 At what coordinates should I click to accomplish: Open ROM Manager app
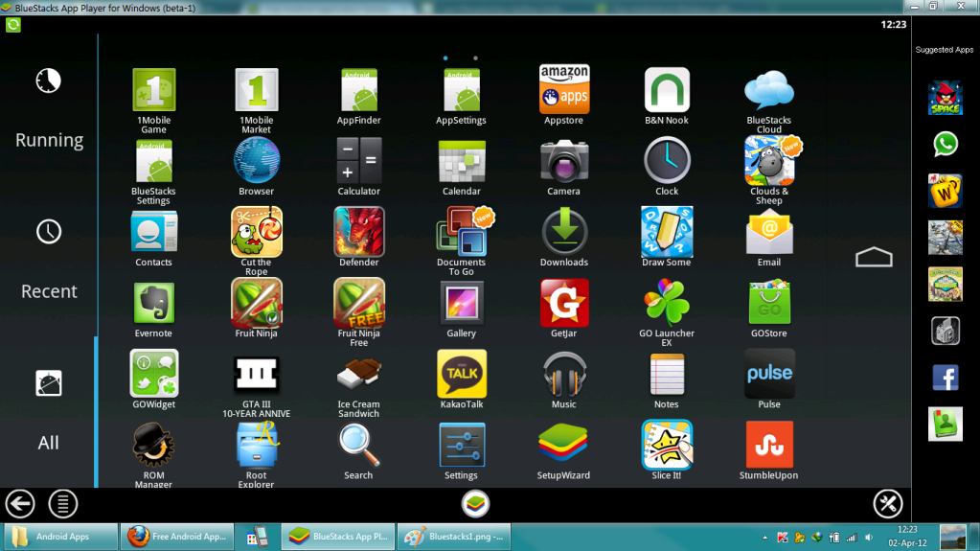(153, 445)
